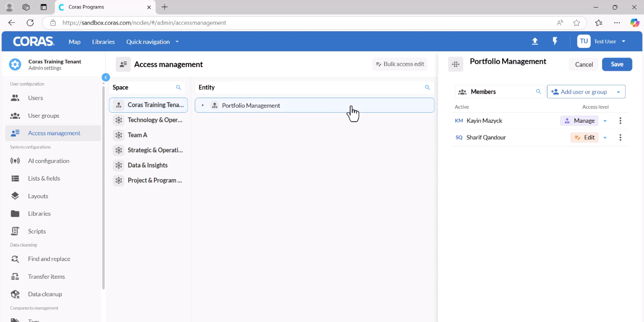644x322 pixels.
Task: Open Libraries in the sidebar
Action: pos(53,213)
